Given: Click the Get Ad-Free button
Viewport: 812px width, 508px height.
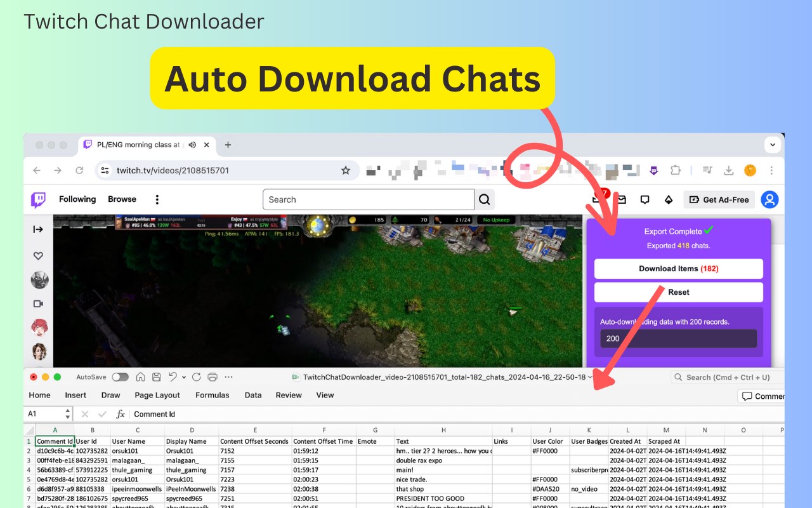Looking at the screenshot, I should click(719, 199).
